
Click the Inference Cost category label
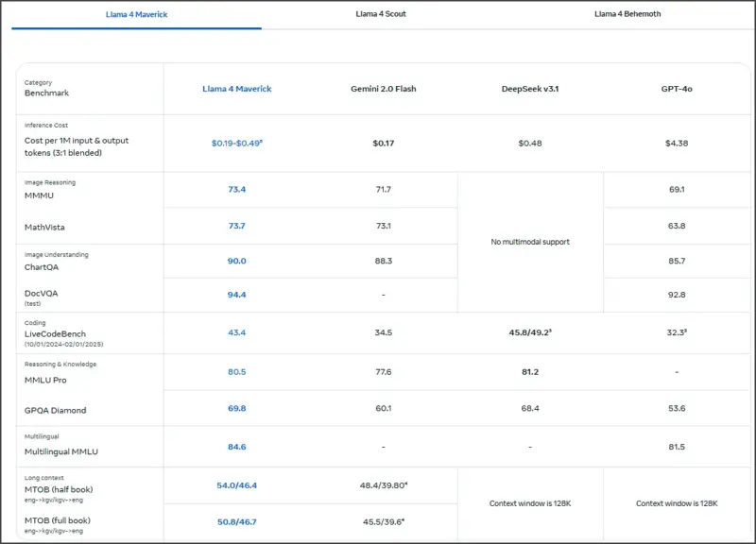click(45, 126)
